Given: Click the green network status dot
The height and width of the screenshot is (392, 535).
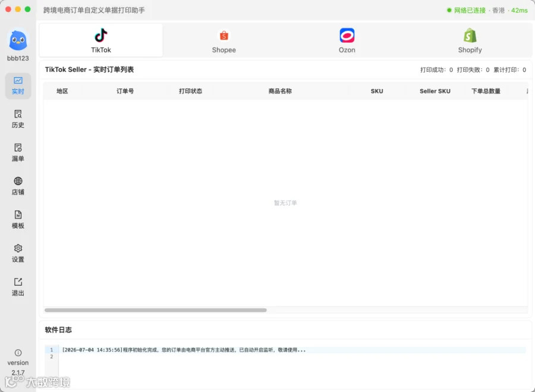Looking at the screenshot, I should pyautogui.click(x=449, y=10).
